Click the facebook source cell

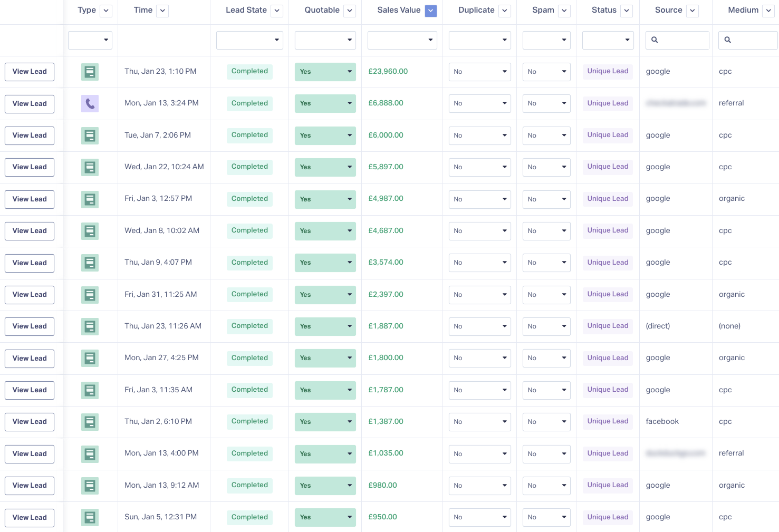[x=662, y=422]
